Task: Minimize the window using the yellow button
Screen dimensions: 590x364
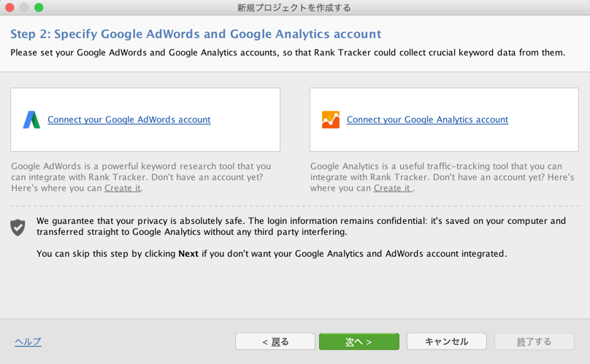Action: coord(24,7)
